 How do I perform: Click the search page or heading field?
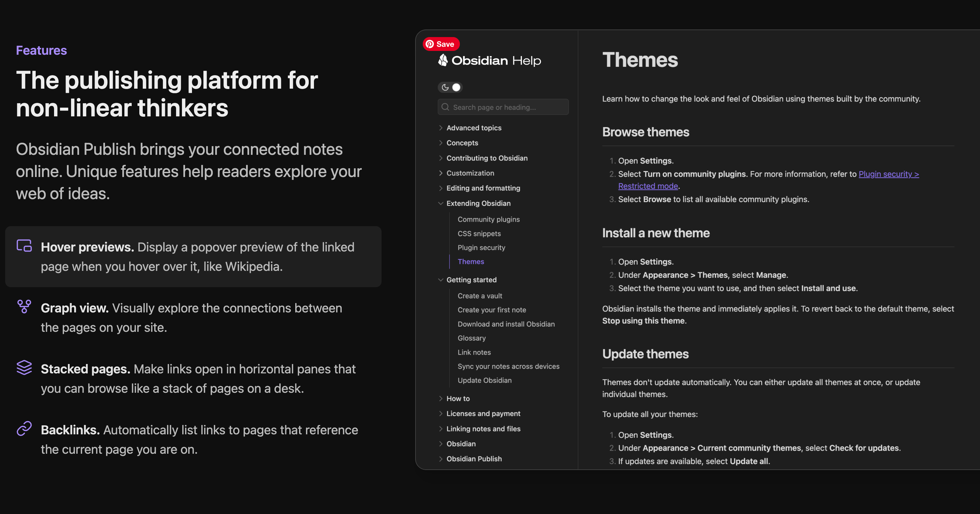503,107
